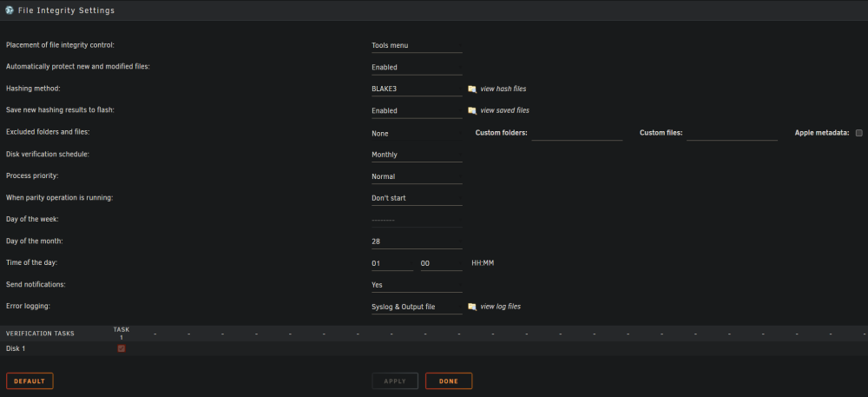Open the hour dropdown showing 01
Image resolution: width=868 pixels, height=397 pixels.
(392, 263)
